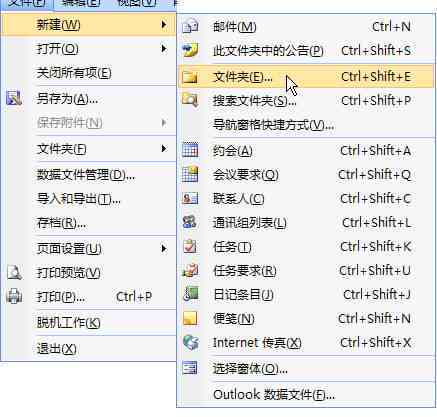Click the post-in-folder icon
This screenshot has height=417, width=437.
[x=190, y=50]
